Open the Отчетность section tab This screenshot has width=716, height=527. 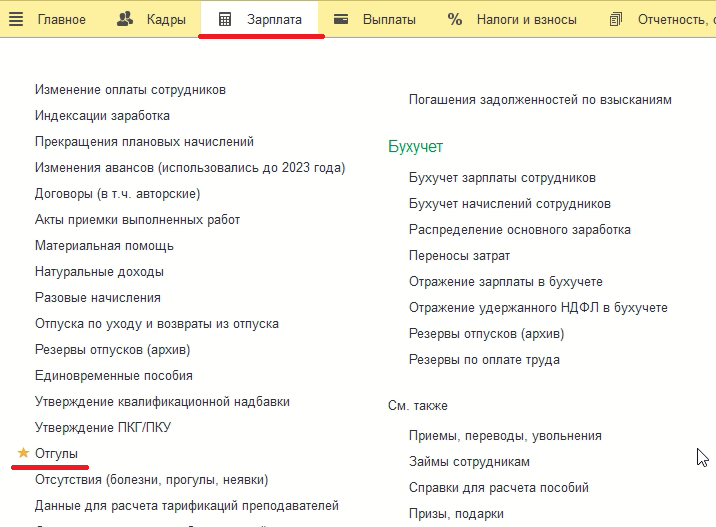click(x=676, y=20)
